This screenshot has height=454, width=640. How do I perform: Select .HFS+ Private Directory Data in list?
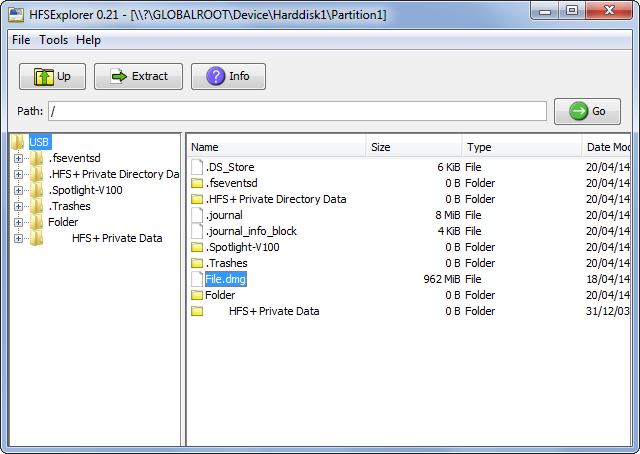(x=276, y=199)
